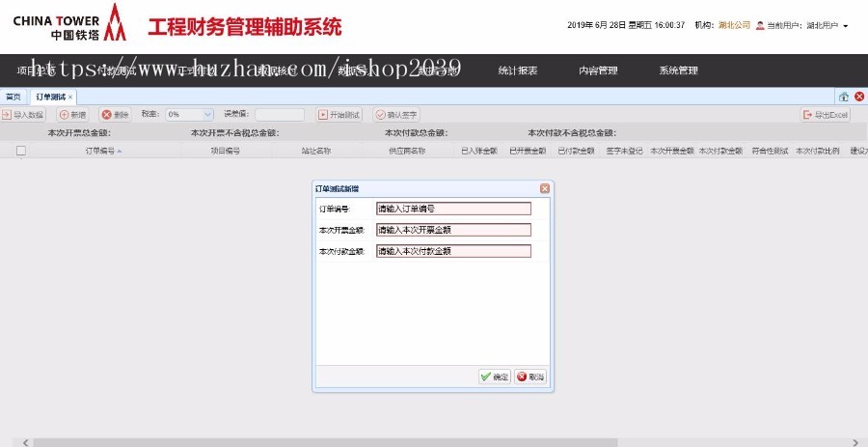Image resolution: width=868 pixels, height=447 pixels.
Task: Open the 内容管理 menu
Action: coord(598,70)
